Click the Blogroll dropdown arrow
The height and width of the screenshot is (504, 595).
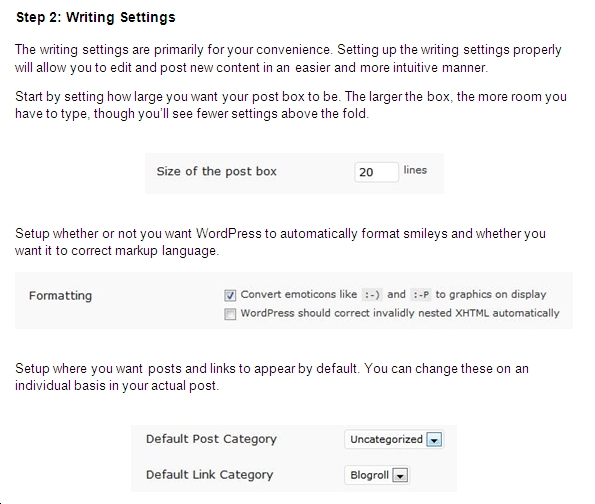pyautogui.click(x=400, y=475)
